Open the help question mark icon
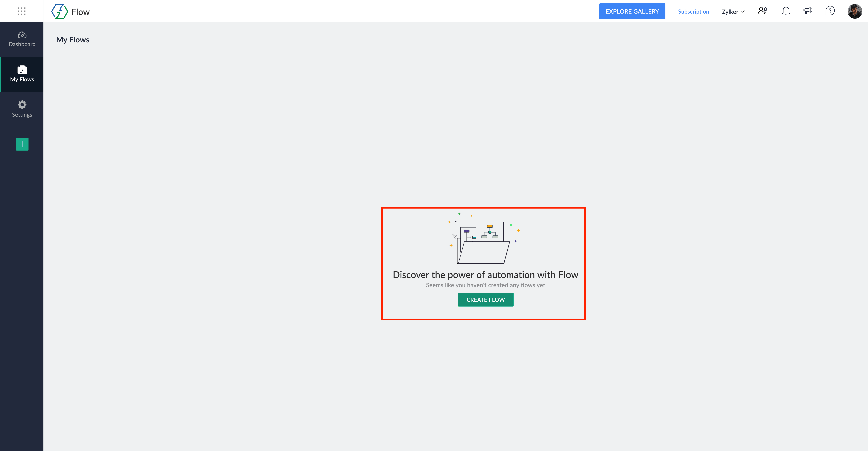868x451 pixels. (x=830, y=11)
